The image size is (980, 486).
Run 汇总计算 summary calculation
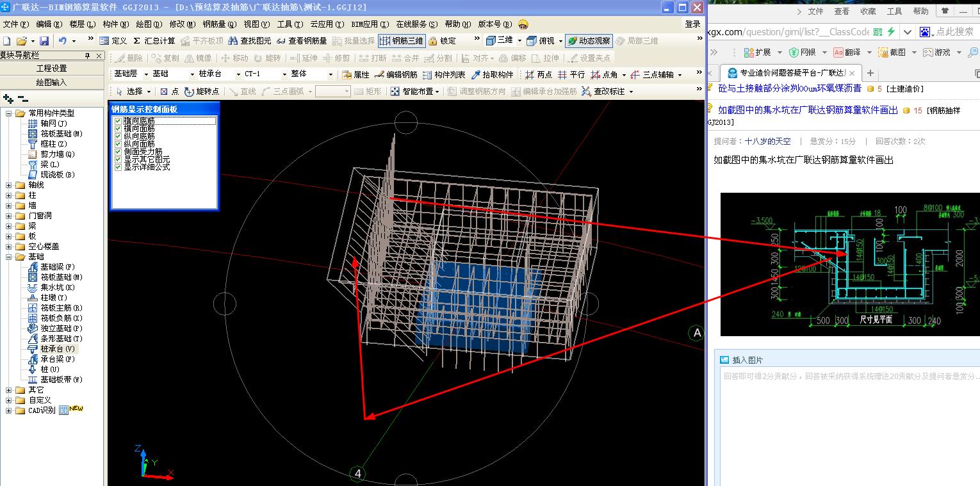coord(154,41)
